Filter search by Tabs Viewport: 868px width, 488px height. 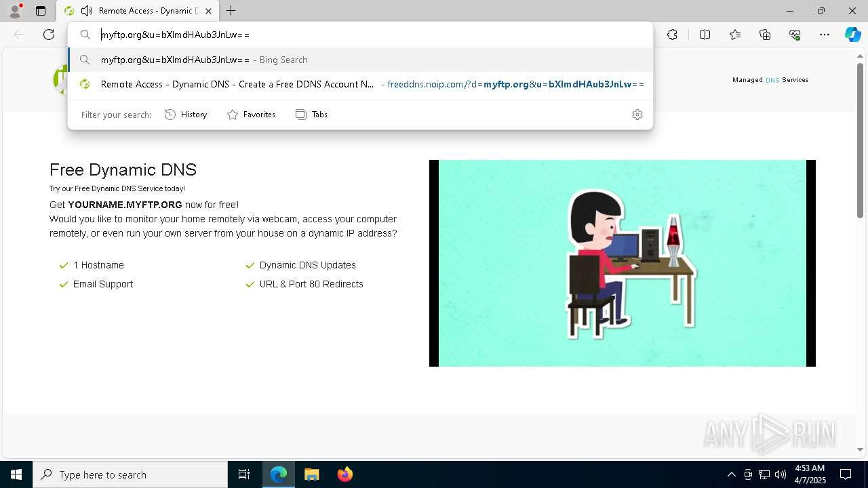[x=311, y=115]
